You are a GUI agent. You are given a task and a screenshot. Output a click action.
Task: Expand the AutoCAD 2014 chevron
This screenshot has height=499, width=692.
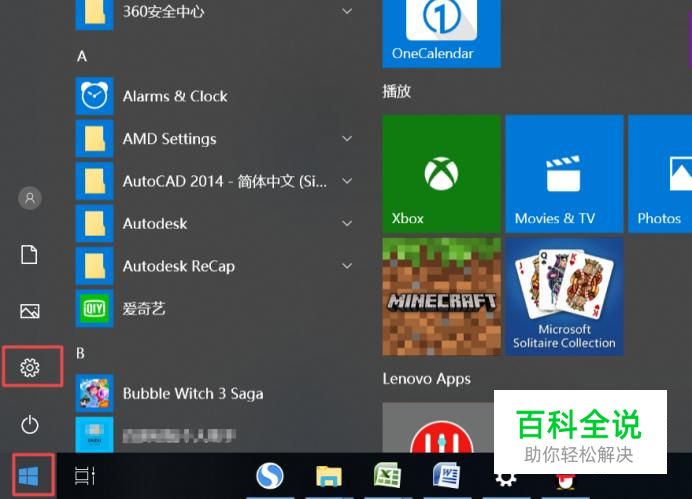347,181
